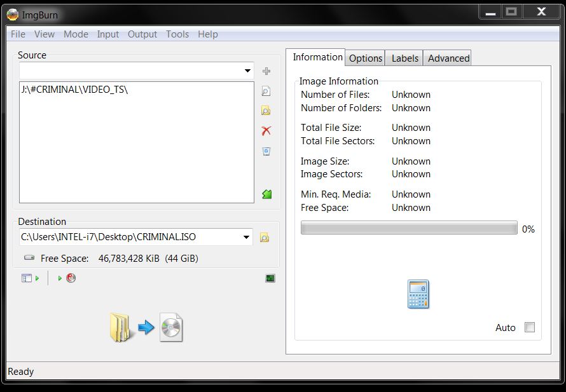Viewport: 566px width, 392px height.
Task: Click the Image Size Unknown value
Action: 411,161
